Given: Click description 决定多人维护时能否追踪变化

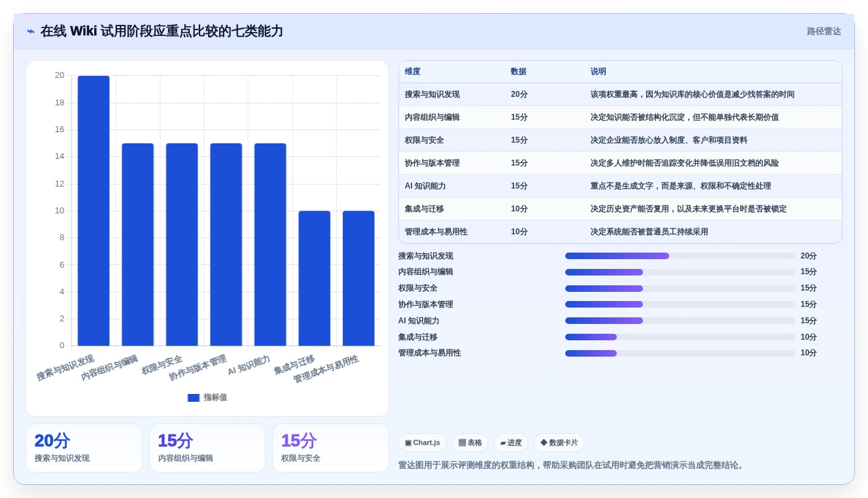Looking at the screenshot, I should tap(685, 163).
